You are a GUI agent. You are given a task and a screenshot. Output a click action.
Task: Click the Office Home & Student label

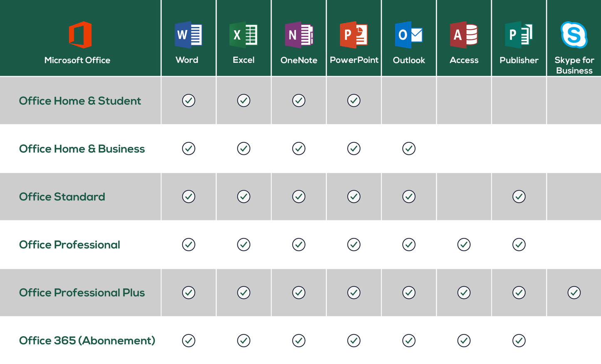tap(80, 101)
